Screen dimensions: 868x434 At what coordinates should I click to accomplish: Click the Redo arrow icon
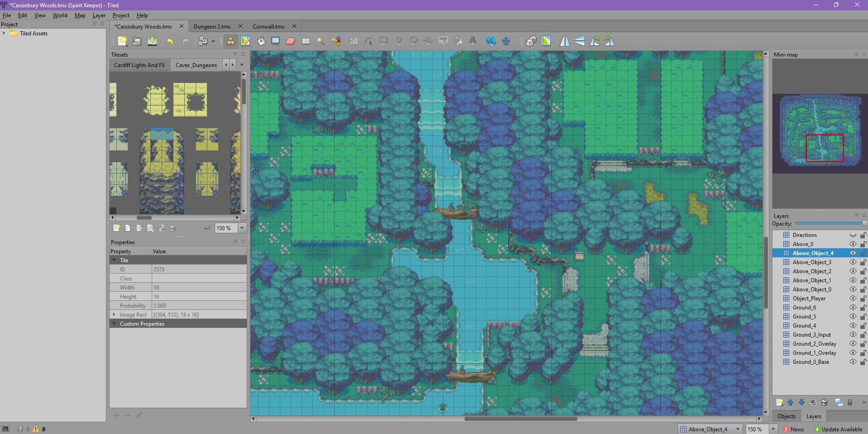pyautogui.click(x=185, y=41)
